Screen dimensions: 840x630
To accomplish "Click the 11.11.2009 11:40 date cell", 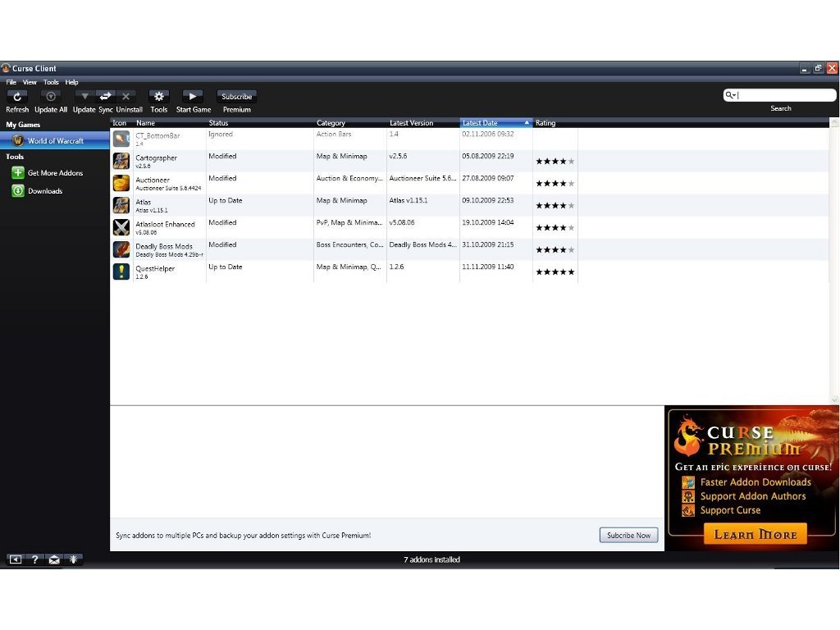I will pos(488,267).
